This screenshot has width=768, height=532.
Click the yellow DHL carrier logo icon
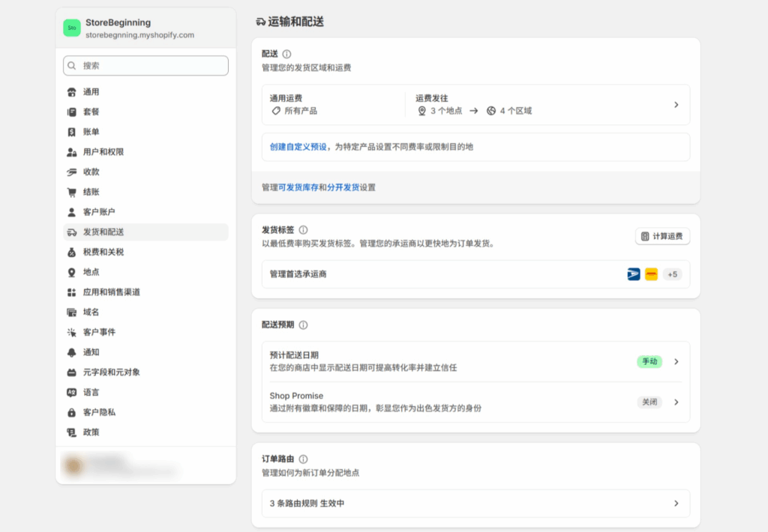click(651, 274)
